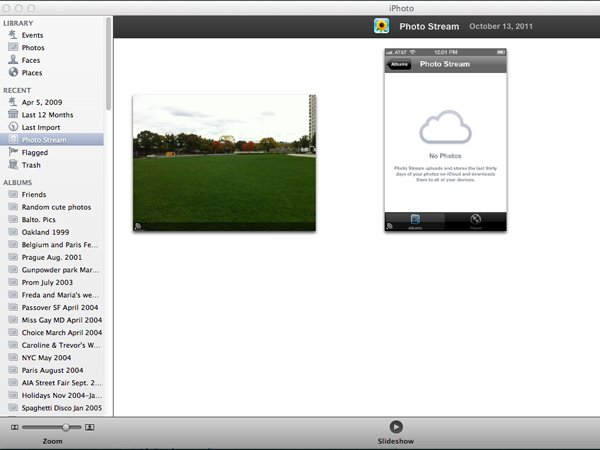Viewport: 600px width, 450px height.
Task: Open the Spaghetti Disco Jan 2005 album
Action: point(52,408)
